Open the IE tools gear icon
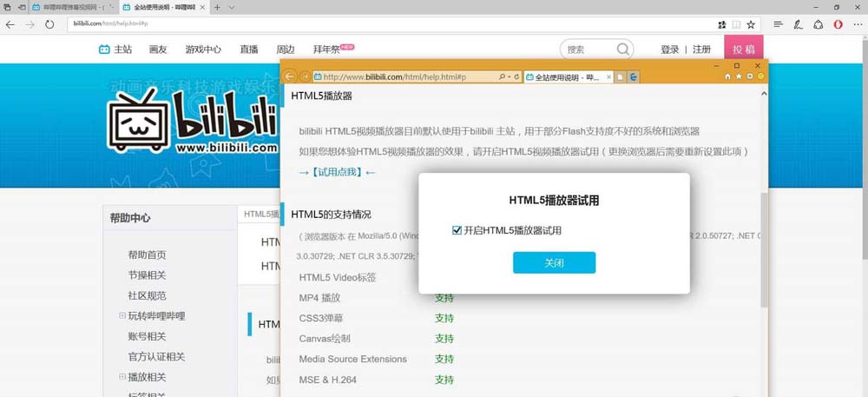The image size is (868, 397). pos(750,76)
